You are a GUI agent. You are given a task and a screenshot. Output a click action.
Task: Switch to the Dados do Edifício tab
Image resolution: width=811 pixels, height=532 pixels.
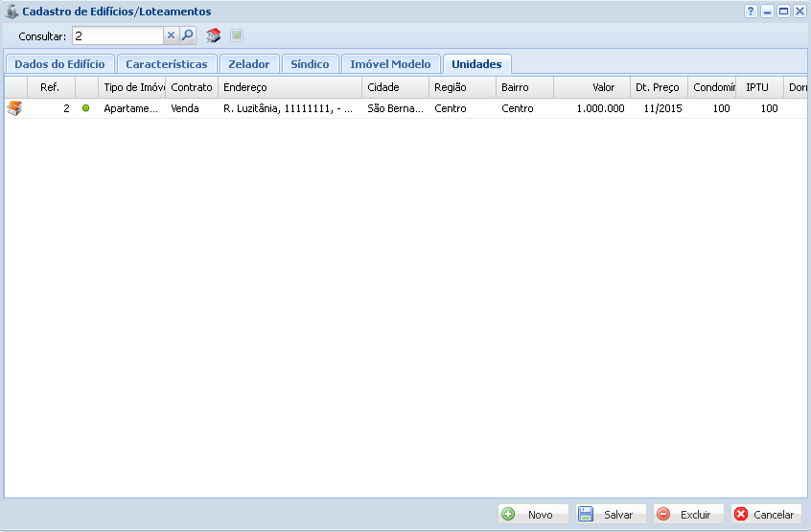59,64
